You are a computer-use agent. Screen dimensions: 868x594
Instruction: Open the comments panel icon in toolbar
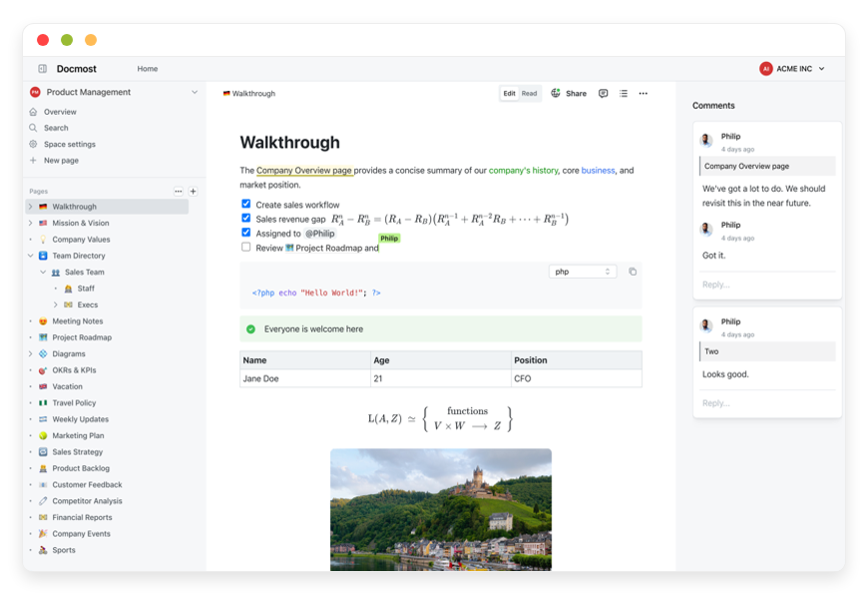point(603,94)
